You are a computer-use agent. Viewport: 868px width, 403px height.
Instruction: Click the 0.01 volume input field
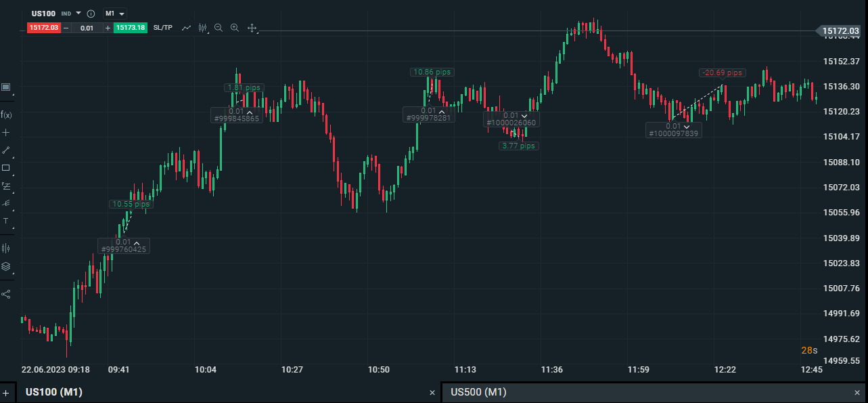point(87,28)
